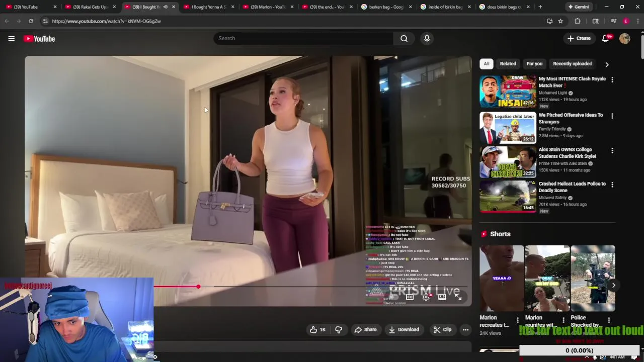This screenshot has height=362, width=644.
Task: Click the red playhead on video progress bar
Action: point(198,287)
